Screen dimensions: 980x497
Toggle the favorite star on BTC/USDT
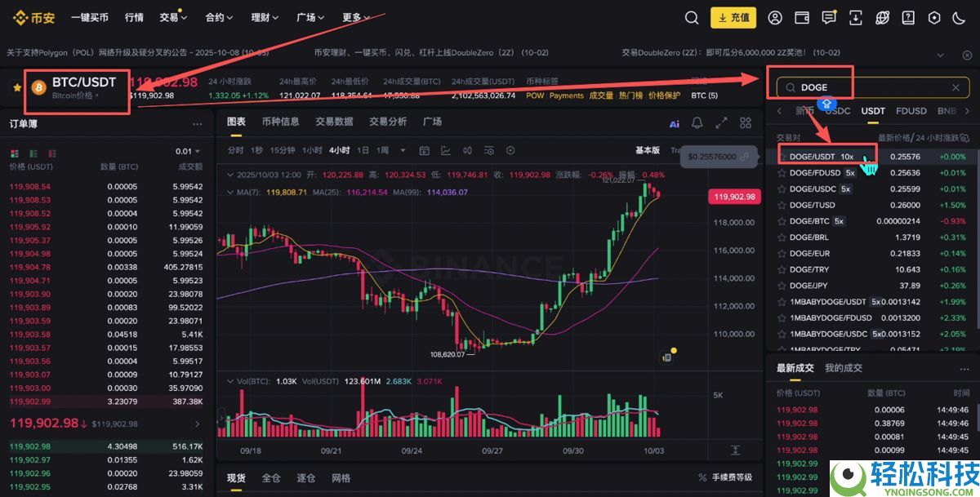tap(16, 87)
